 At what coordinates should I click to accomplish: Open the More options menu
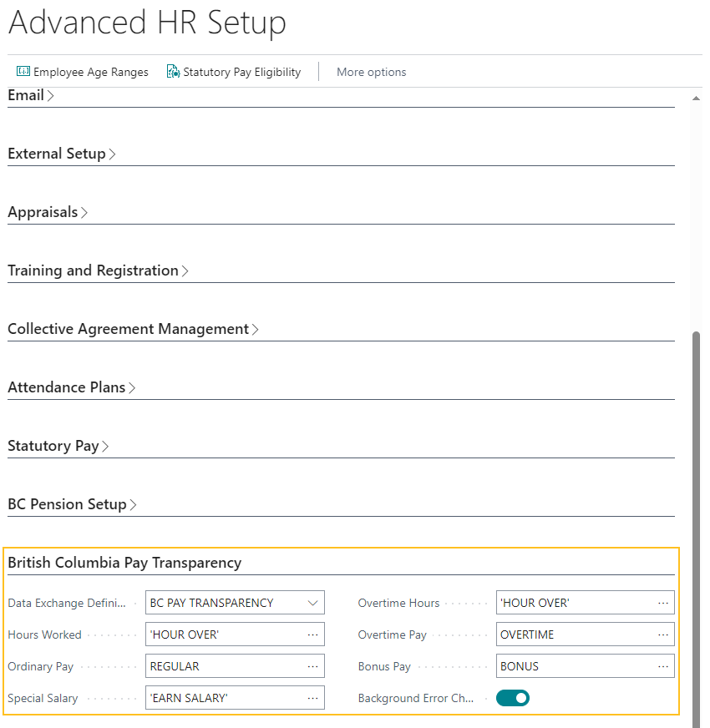point(371,72)
